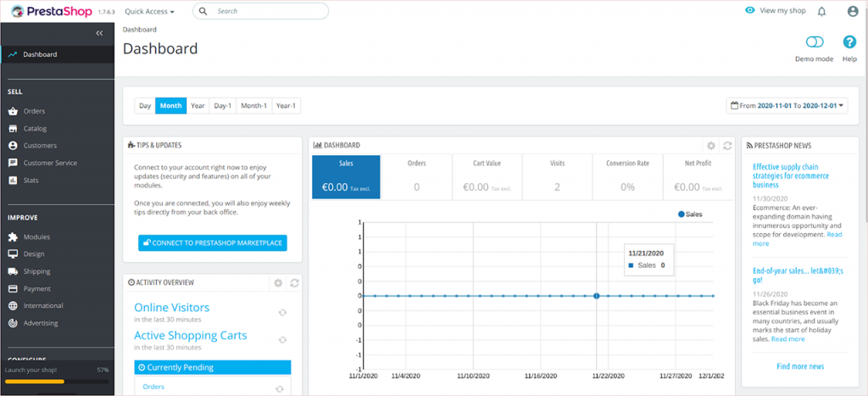Click Read more on Black Friday article
The width and height of the screenshot is (868, 396).
pyautogui.click(x=787, y=339)
